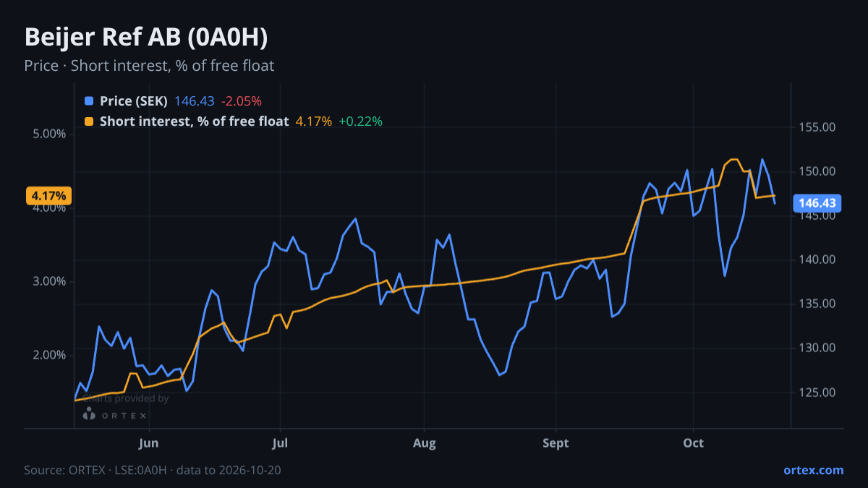Click the orange Short interest legend swatch
Screen dimensions: 868x488
(89, 121)
